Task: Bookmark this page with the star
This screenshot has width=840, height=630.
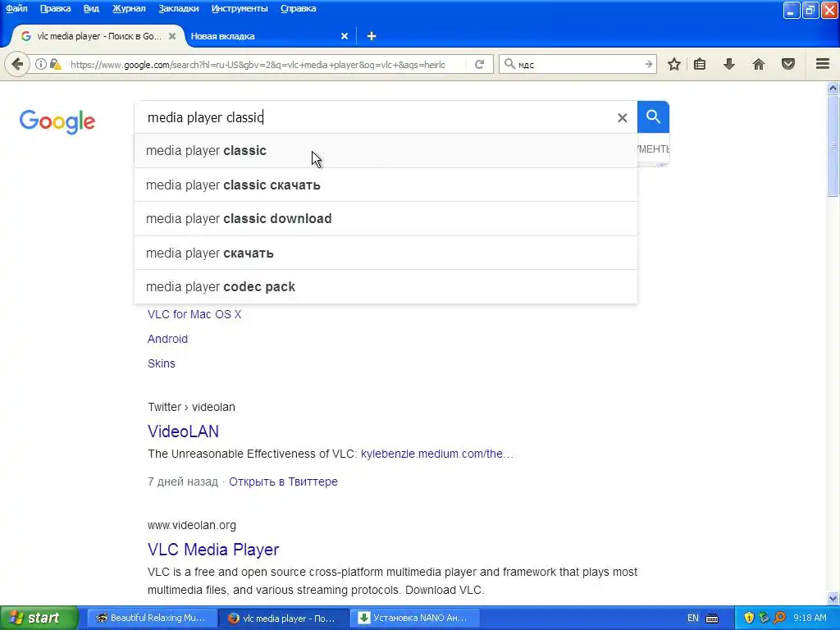Action: [674, 64]
